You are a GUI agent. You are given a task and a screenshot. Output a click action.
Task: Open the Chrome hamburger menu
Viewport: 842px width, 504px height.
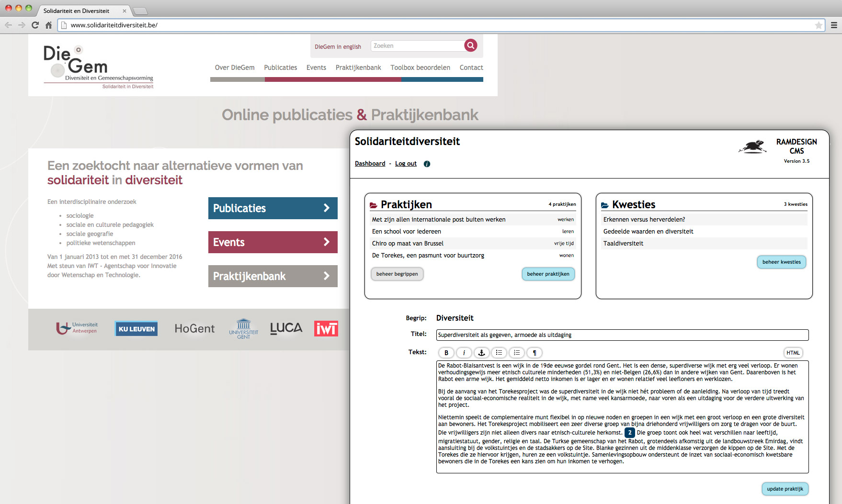point(834,25)
